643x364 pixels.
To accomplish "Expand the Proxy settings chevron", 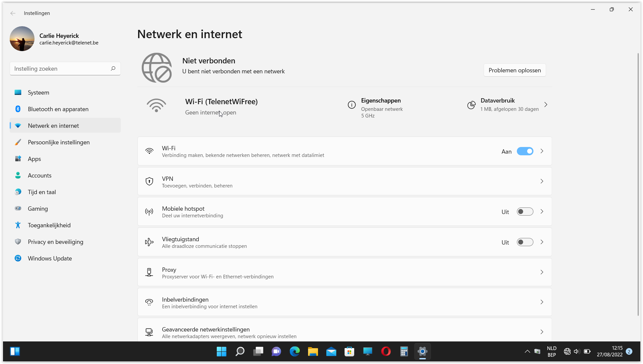I will coord(542,272).
